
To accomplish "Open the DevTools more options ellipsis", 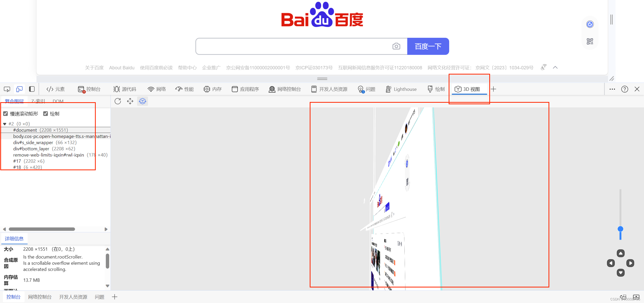I will pos(612,89).
